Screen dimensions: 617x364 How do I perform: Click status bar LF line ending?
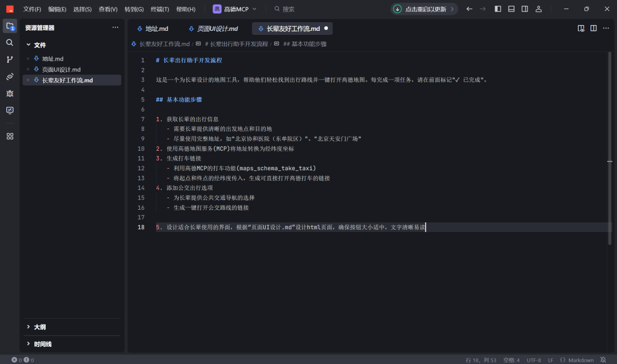coord(551,359)
